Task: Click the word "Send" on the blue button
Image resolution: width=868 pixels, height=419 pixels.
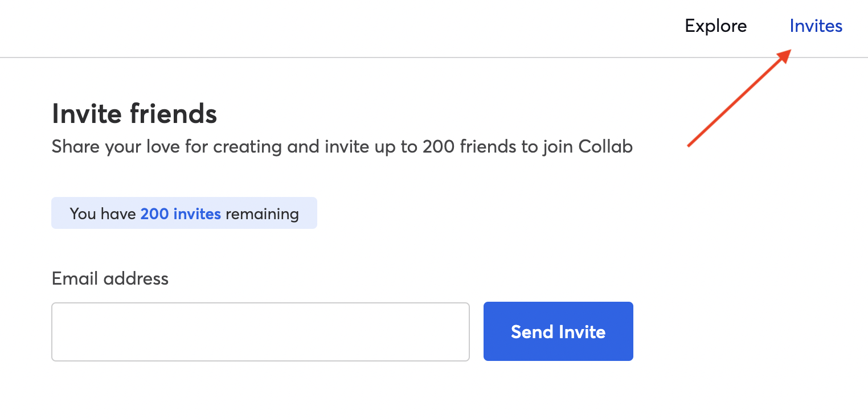Action: point(532,332)
